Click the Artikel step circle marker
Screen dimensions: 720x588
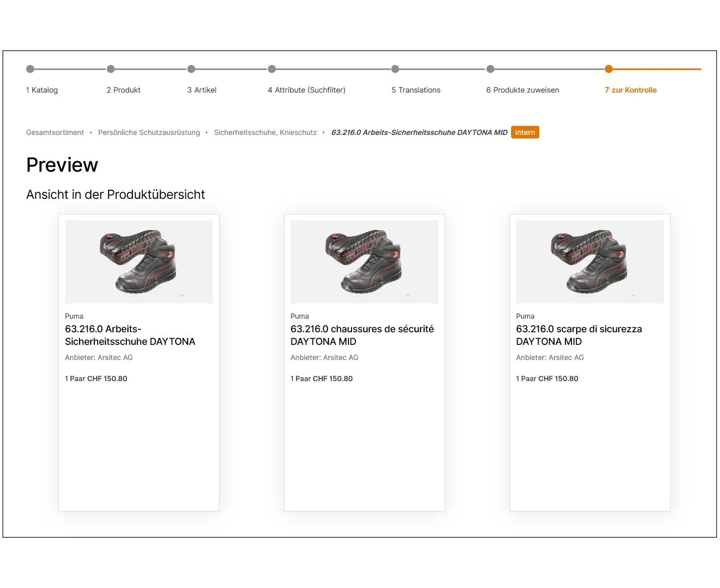tap(191, 69)
